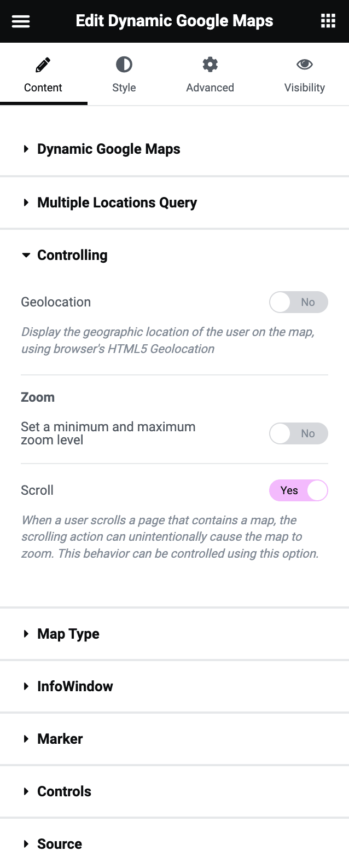349x868 pixels.
Task: Select the Content tab pencil icon
Action: [43, 63]
